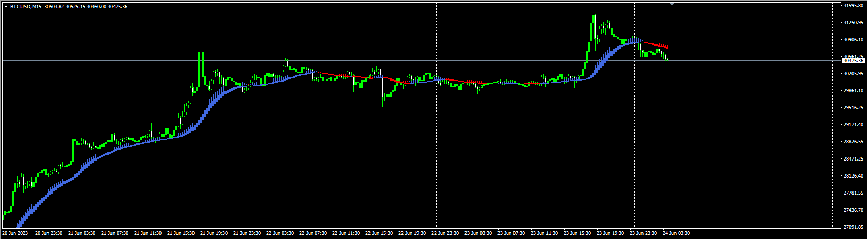Click the price scale value 27781.55
The width and height of the screenshot is (868, 240).
point(854,193)
